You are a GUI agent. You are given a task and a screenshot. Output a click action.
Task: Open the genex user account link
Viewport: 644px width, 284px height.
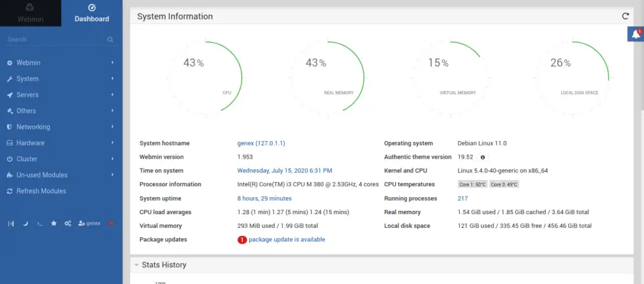click(x=89, y=223)
